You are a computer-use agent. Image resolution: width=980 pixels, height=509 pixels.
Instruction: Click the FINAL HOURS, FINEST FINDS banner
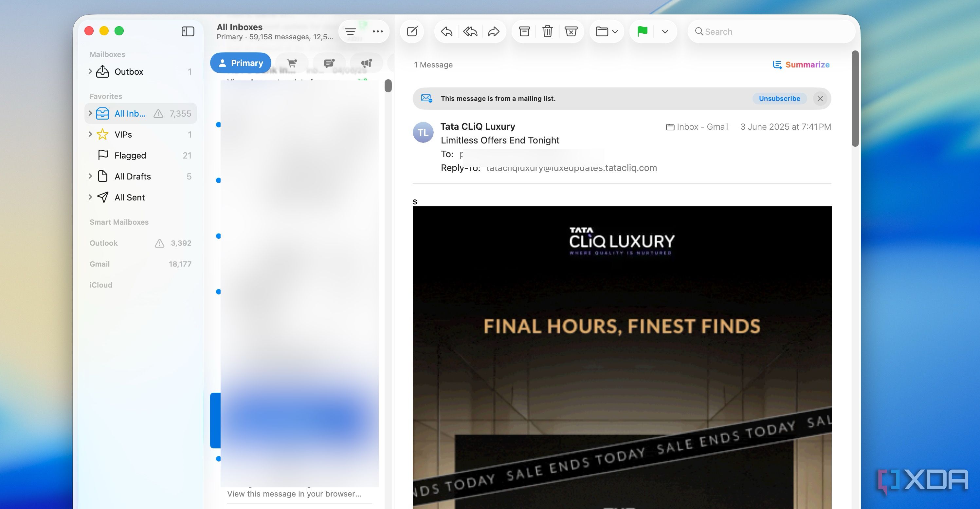(x=622, y=326)
